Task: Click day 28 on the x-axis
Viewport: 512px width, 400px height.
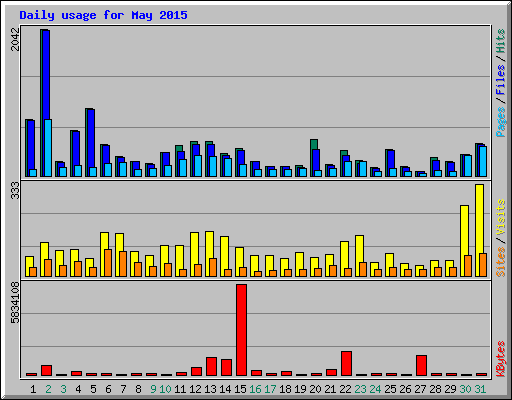Action: (x=435, y=389)
